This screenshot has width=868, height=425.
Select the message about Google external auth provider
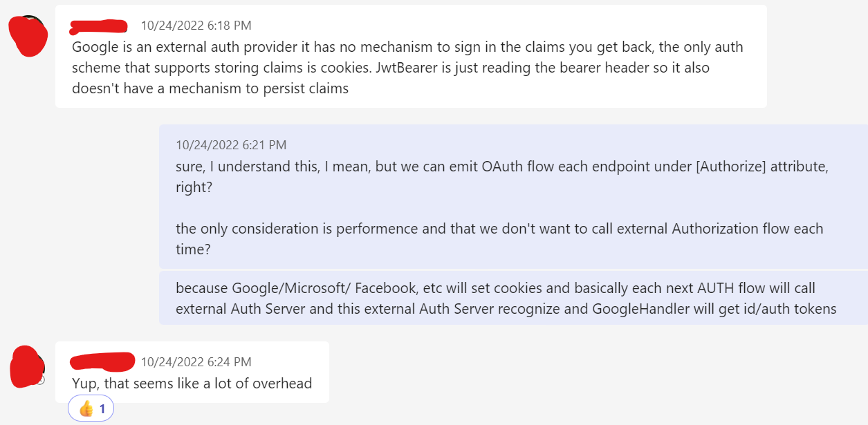click(411, 56)
